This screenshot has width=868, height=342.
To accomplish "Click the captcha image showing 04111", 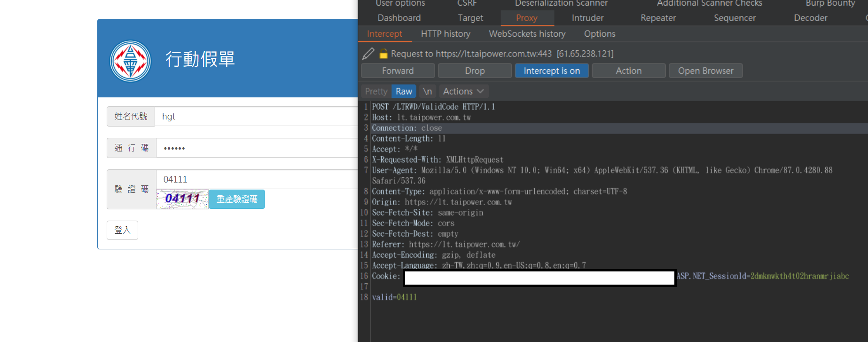I will click(x=182, y=199).
